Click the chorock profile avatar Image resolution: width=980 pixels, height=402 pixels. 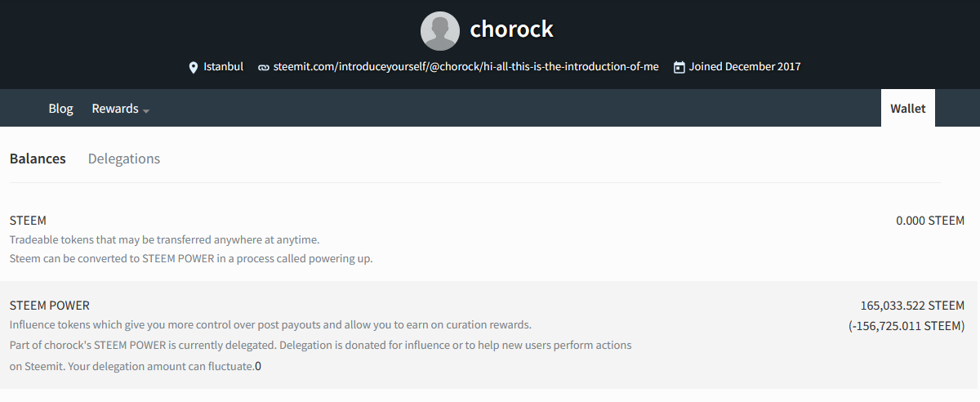(x=440, y=31)
